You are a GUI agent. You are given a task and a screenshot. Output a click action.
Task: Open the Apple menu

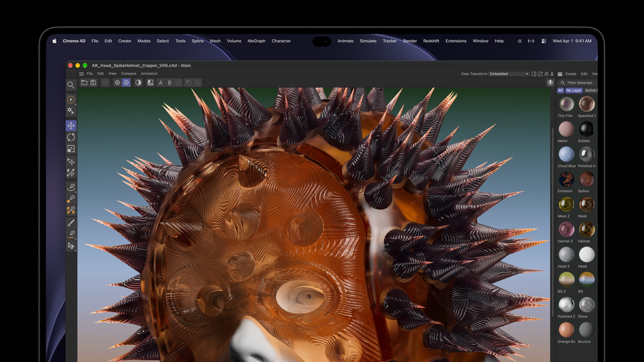click(x=55, y=41)
